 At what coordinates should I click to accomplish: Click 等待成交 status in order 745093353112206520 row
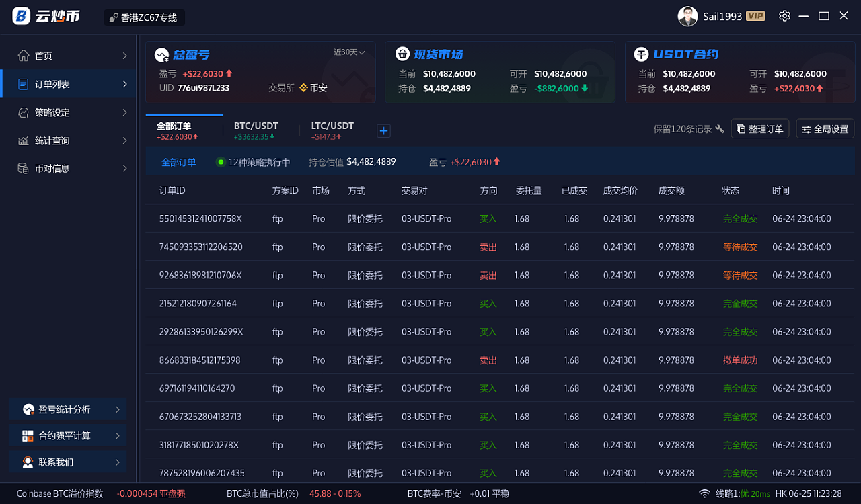740,247
